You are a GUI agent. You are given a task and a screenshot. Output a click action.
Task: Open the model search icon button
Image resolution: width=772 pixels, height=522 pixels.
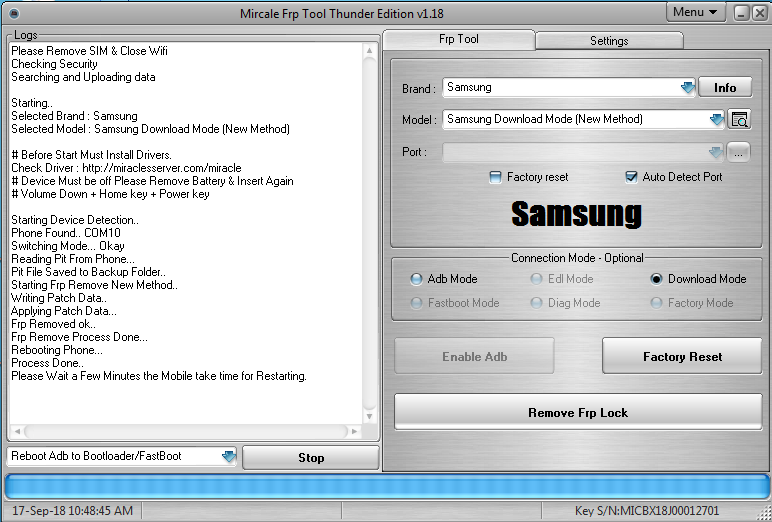(739, 119)
